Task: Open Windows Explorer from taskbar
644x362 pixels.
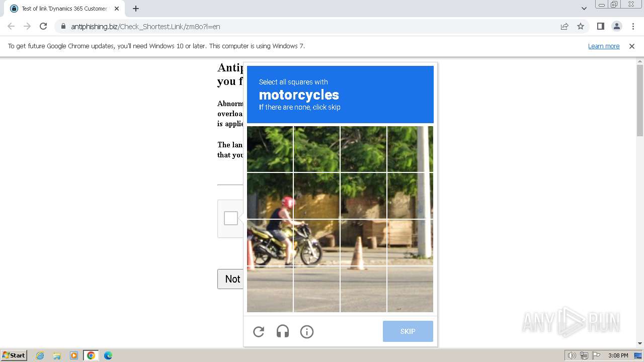Action: pos(57,355)
